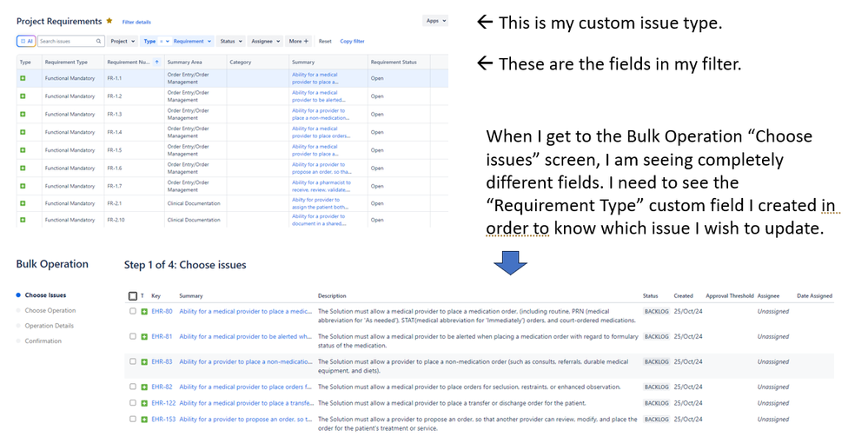Open the Project filter dropdown

(x=123, y=41)
